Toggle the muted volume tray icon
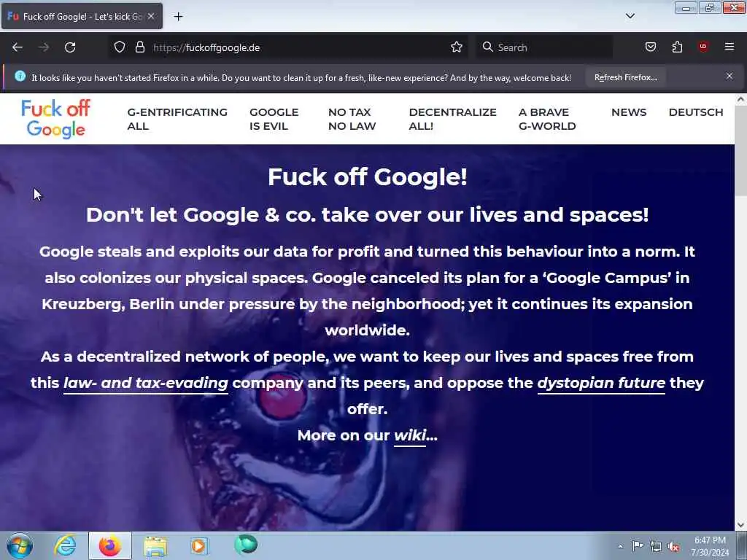Viewport: 747px width, 560px height. click(673, 547)
